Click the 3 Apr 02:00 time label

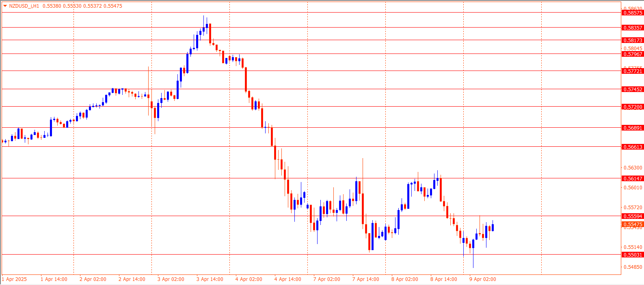point(171,279)
